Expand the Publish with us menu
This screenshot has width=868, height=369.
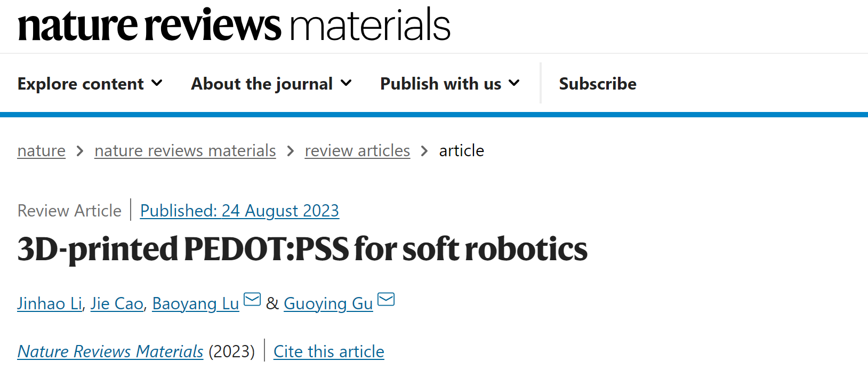pos(449,84)
